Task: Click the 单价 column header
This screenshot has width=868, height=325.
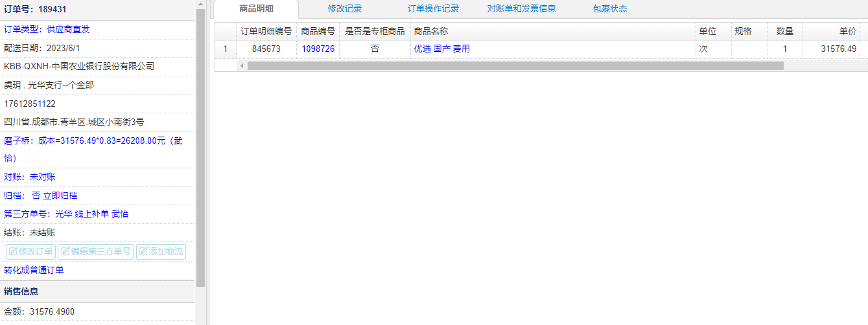Action: (x=831, y=31)
